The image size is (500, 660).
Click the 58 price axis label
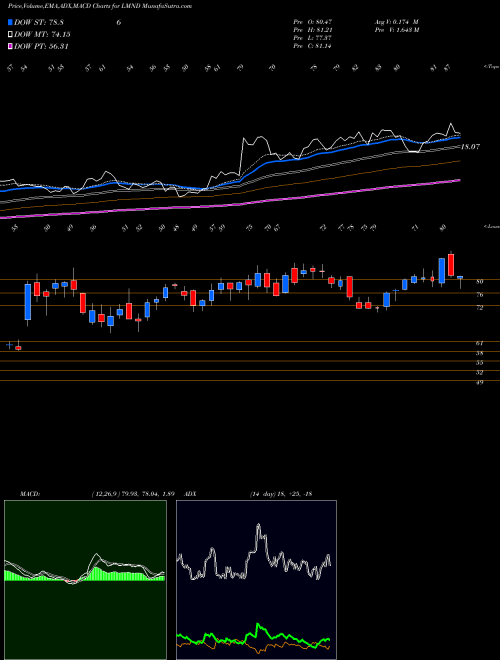click(479, 353)
